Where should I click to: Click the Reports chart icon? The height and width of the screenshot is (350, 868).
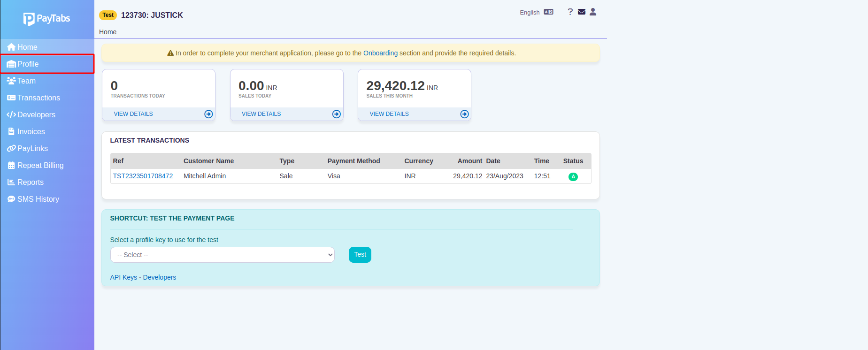(x=11, y=182)
